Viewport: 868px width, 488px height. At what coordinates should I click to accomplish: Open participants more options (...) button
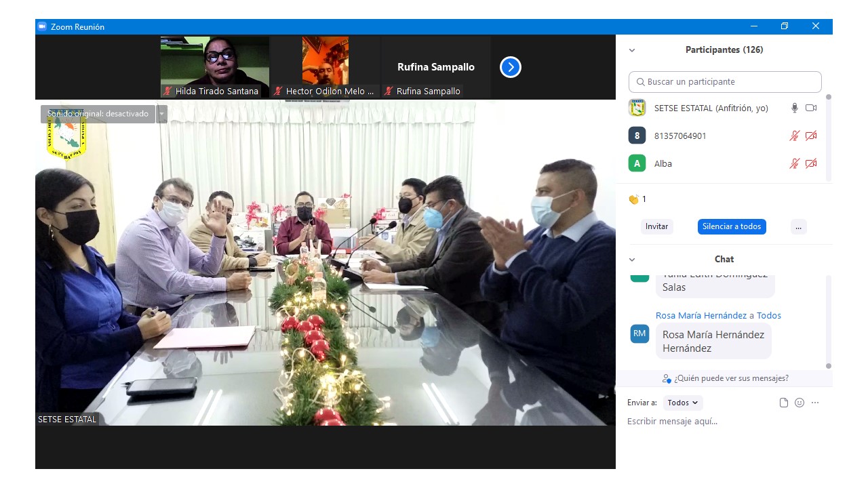[799, 226]
